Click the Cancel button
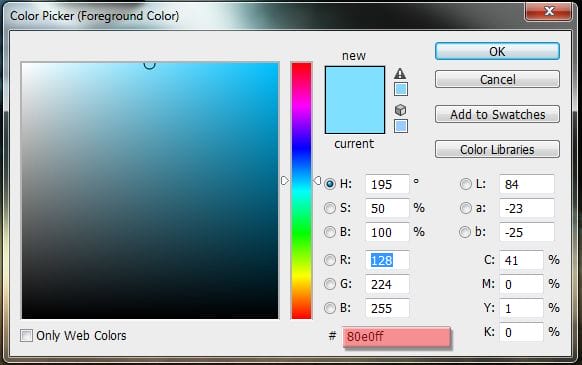Image resolution: width=582 pixels, height=365 pixels. click(497, 79)
